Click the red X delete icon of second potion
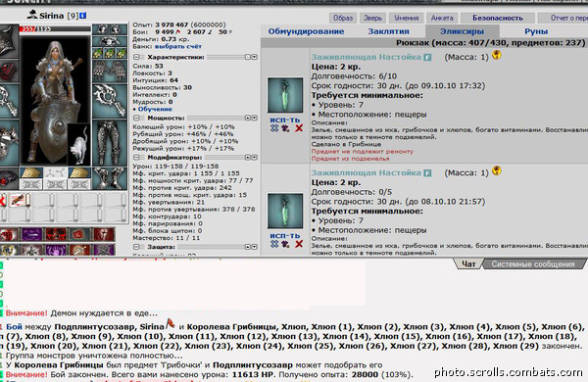The width and height of the screenshot is (588, 382). [299, 244]
